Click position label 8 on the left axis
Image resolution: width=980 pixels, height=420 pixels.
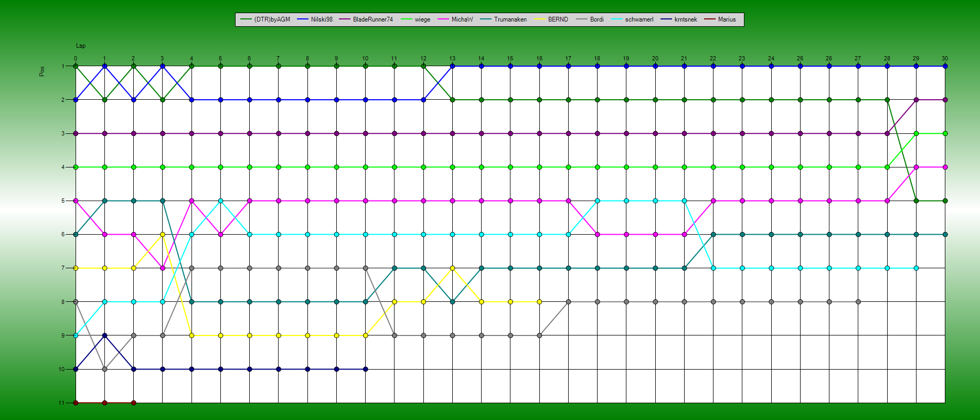pos(63,302)
